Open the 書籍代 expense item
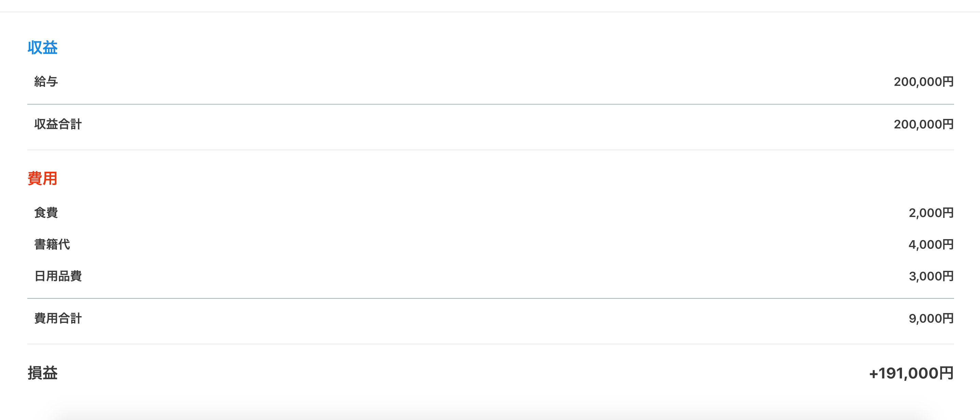Viewport: 980px width, 420px height. 52,244
